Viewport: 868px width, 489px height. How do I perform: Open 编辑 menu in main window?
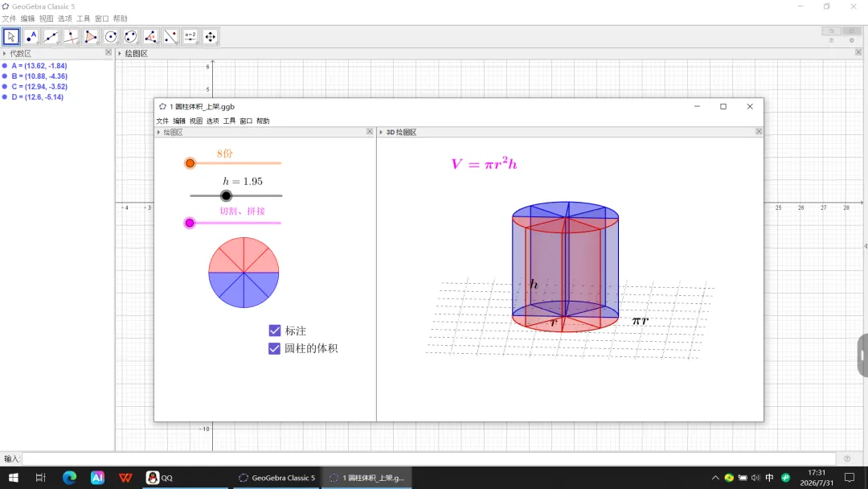(27, 18)
